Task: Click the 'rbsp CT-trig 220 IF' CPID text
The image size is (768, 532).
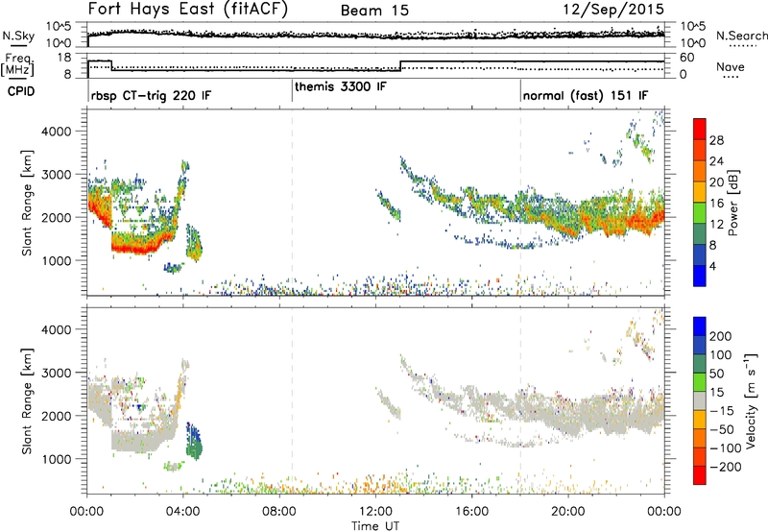Action: [x=151, y=95]
